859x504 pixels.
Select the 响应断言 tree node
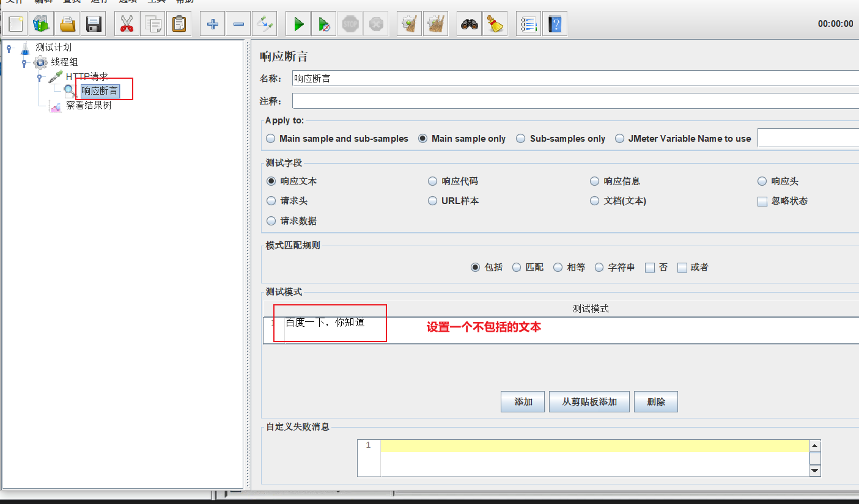click(x=100, y=91)
